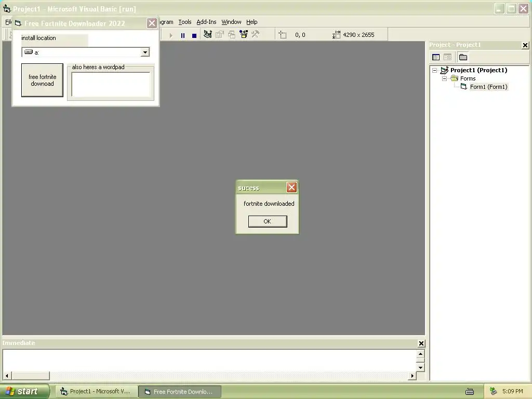This screenshot has width=532, height=399.
Task: Click inside the Immediate window text area
Action: [x=209, y=361]
